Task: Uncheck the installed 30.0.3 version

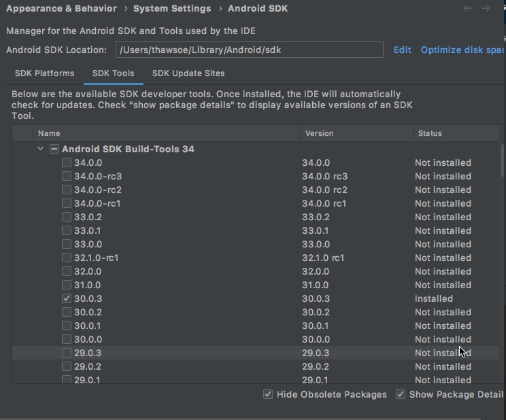Action: [x=67, y=298]
